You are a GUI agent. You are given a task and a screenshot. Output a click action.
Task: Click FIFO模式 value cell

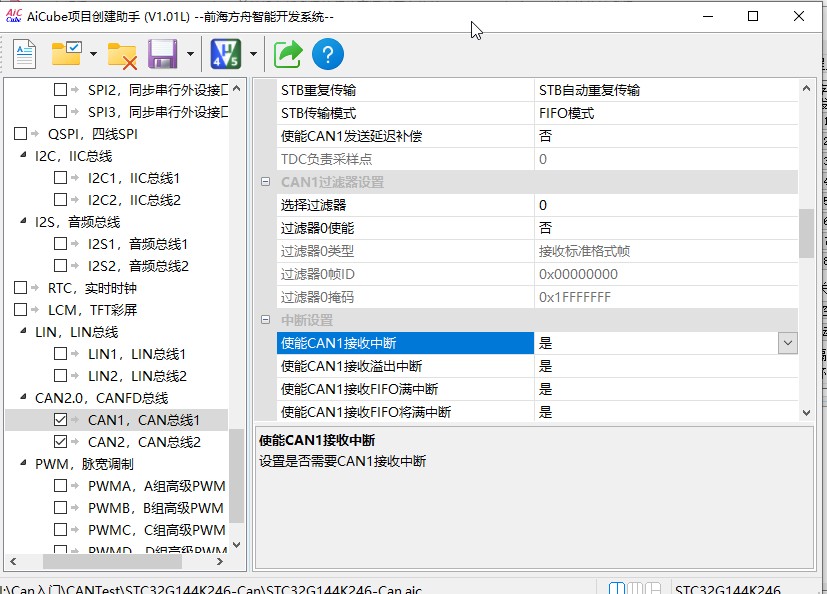point(666,113)
